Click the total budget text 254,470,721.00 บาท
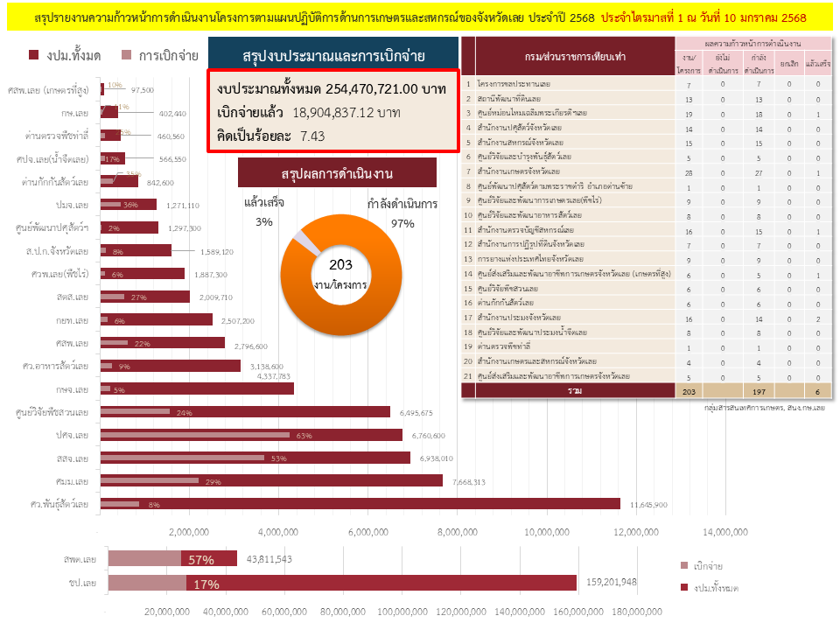The image size is (840, 630). 331,89
